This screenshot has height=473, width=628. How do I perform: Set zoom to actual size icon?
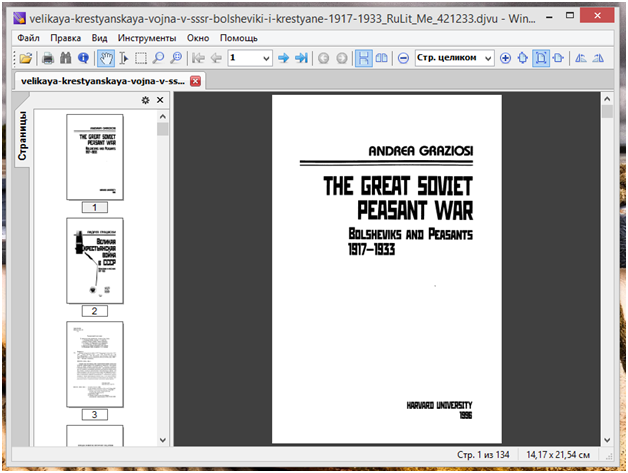(x=523, y=58)
